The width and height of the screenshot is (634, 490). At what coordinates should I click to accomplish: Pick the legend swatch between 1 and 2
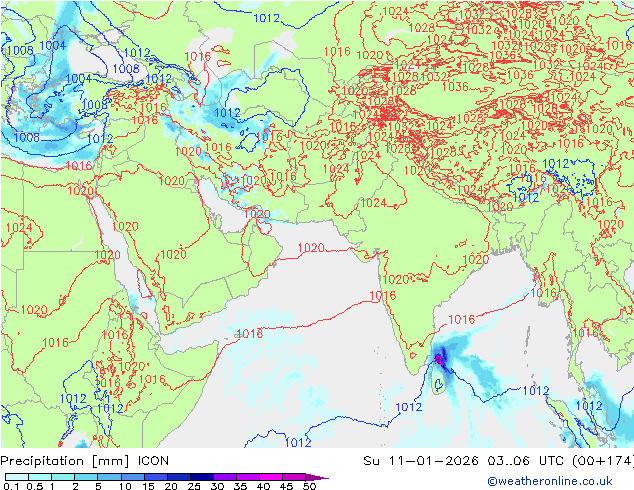(63, 477)
